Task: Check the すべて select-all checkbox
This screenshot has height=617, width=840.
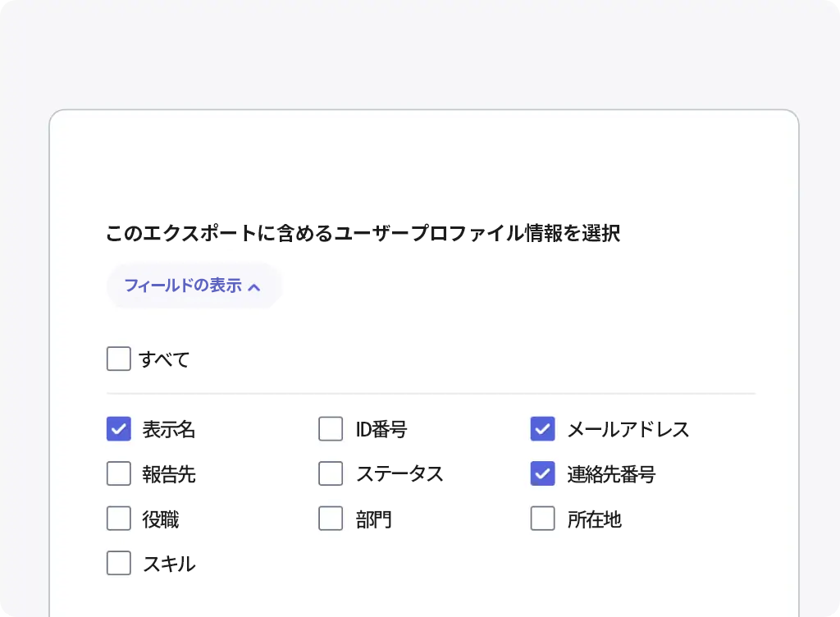Action: (119, 359)
